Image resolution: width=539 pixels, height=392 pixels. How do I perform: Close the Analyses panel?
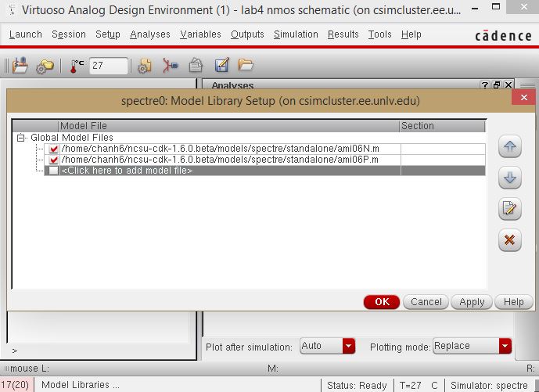[x=508, y=85]
